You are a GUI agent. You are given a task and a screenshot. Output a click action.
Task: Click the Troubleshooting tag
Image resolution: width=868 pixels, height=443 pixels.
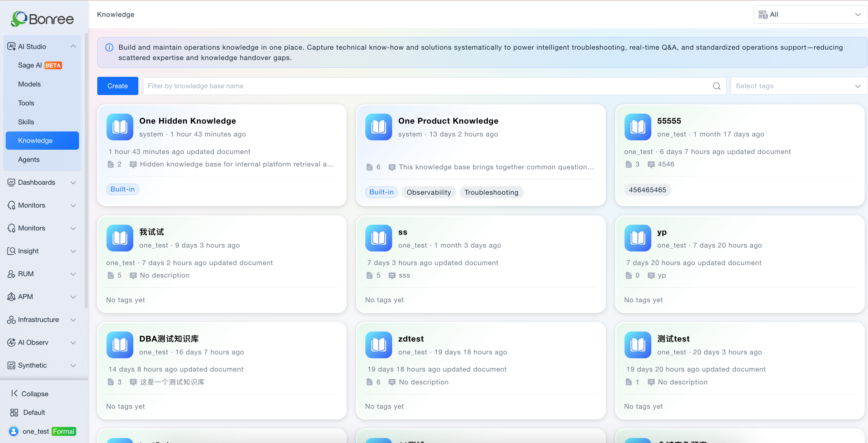pos(491,192)
